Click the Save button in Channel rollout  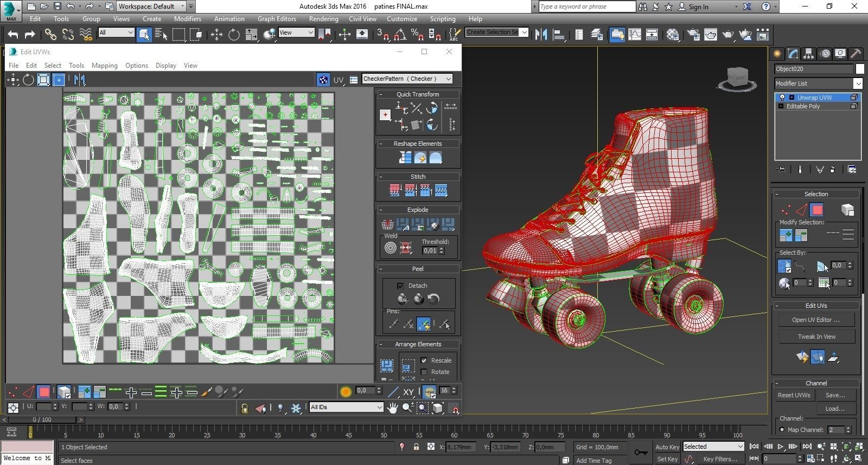click(x=835, y=395)
